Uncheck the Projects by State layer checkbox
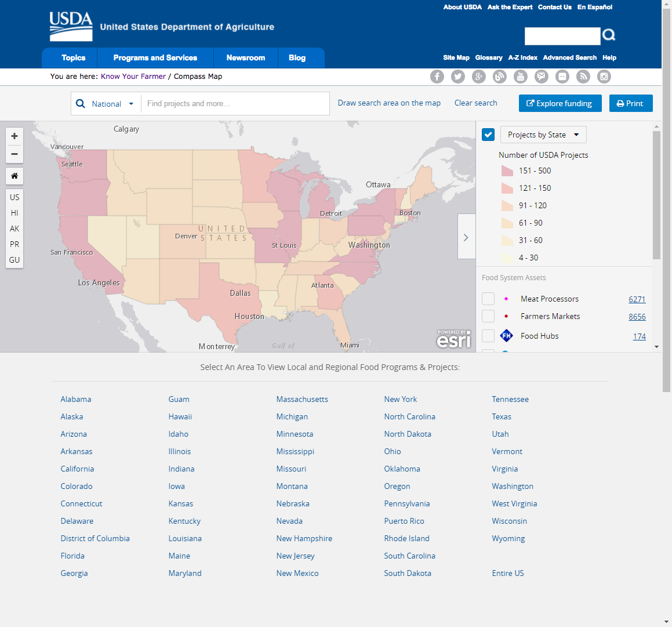This screenshot has width=672, height=627. coord(488,135)
